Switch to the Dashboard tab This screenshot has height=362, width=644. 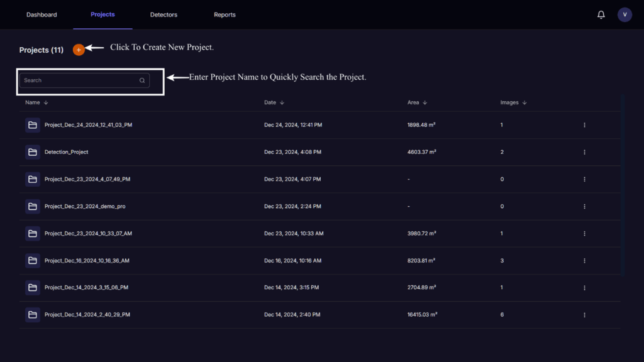click(42, 15)
